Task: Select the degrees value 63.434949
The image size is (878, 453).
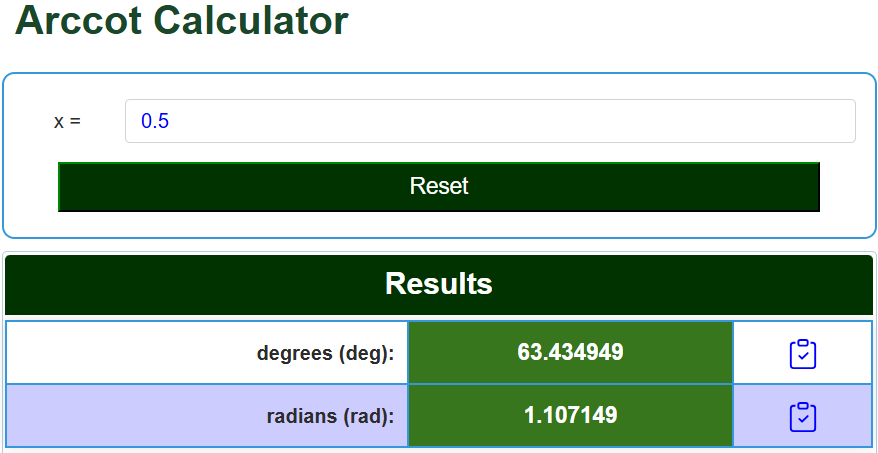Action: tap(570, 352)
